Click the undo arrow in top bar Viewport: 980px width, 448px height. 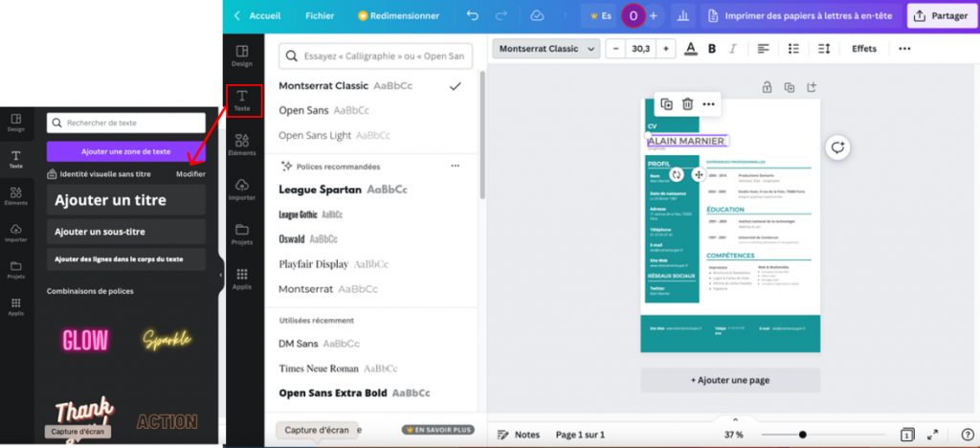[473, 15]
